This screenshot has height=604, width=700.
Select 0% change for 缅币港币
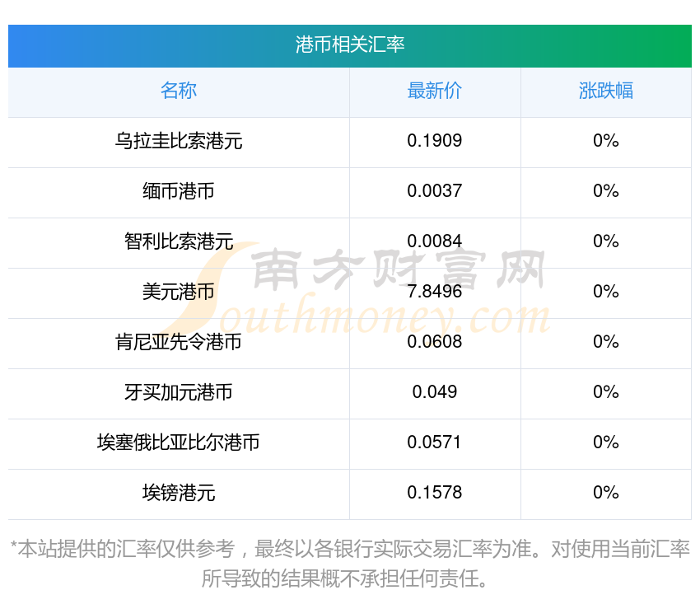(606, 191)
